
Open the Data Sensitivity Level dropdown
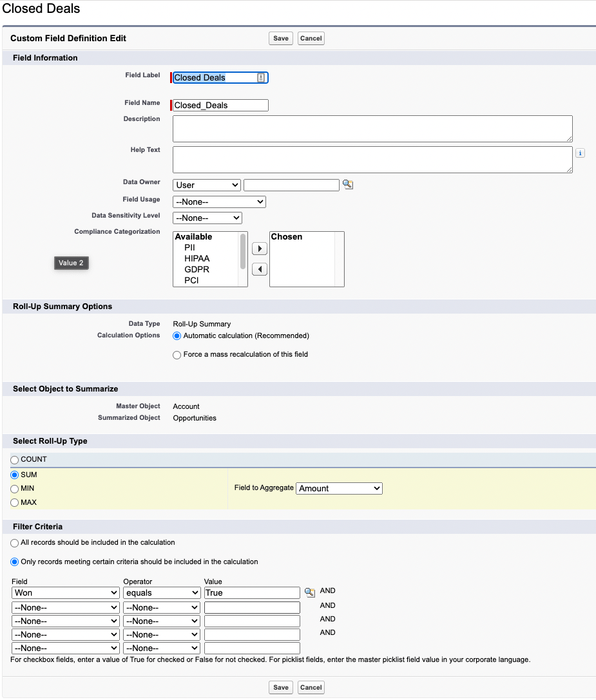(207, 218)
